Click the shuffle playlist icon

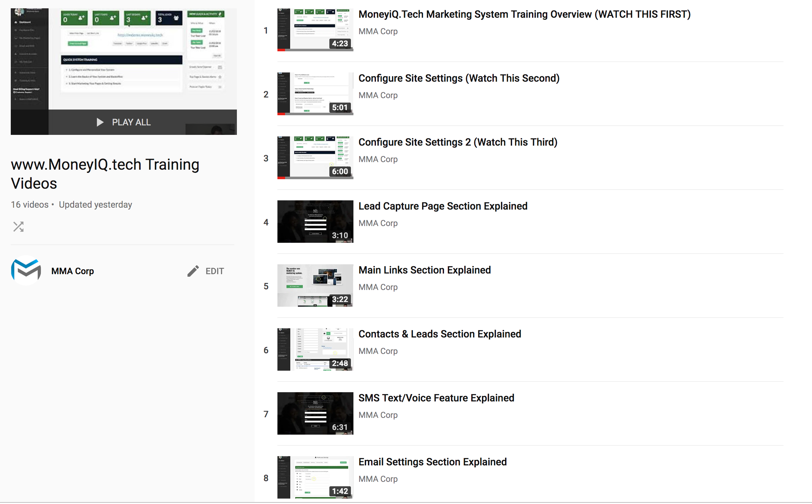[x=18, y=227]
